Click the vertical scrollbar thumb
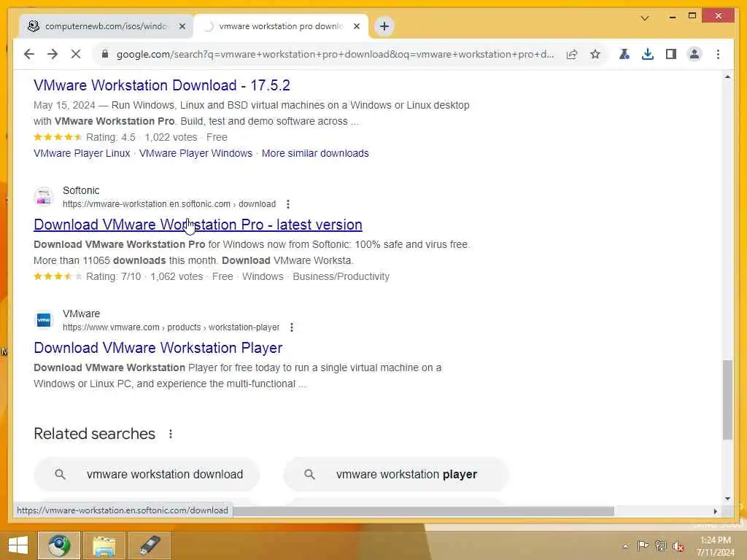Image resolution: width=747 pixels, height=560 pixels. coord(727,400)
